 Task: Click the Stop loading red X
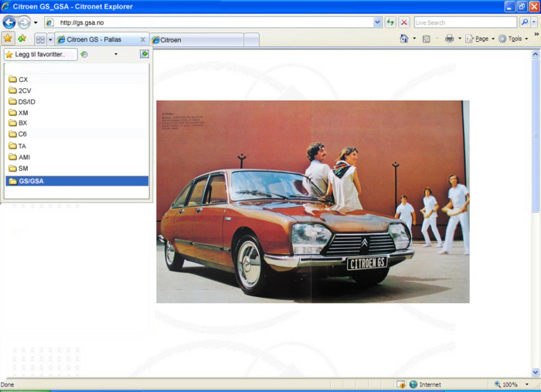(x=404, y=22)
